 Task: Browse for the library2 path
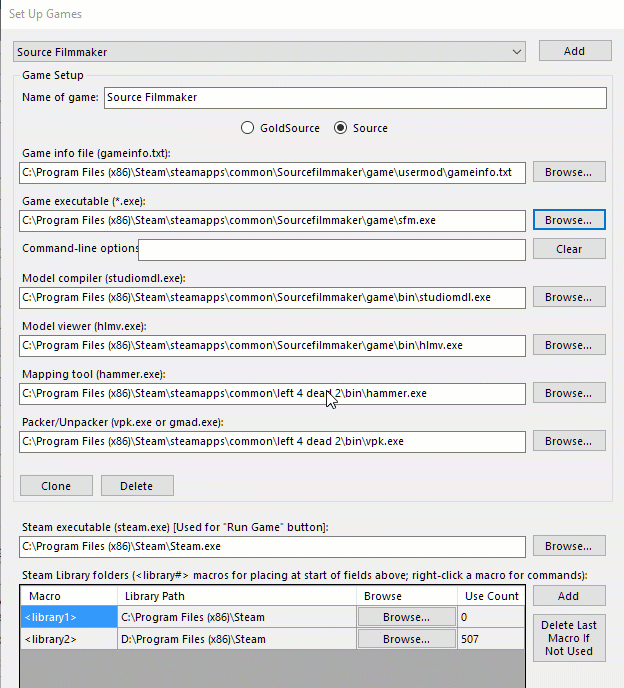[406, 639]
